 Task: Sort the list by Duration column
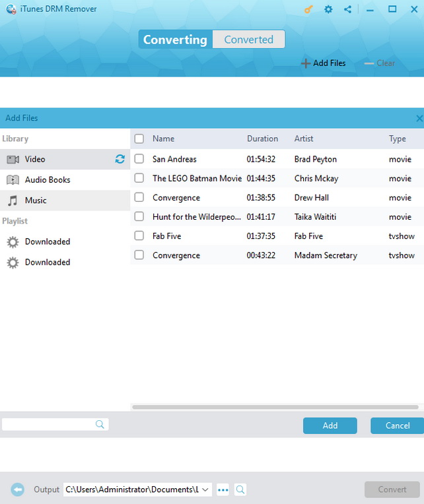coord(262,139)
